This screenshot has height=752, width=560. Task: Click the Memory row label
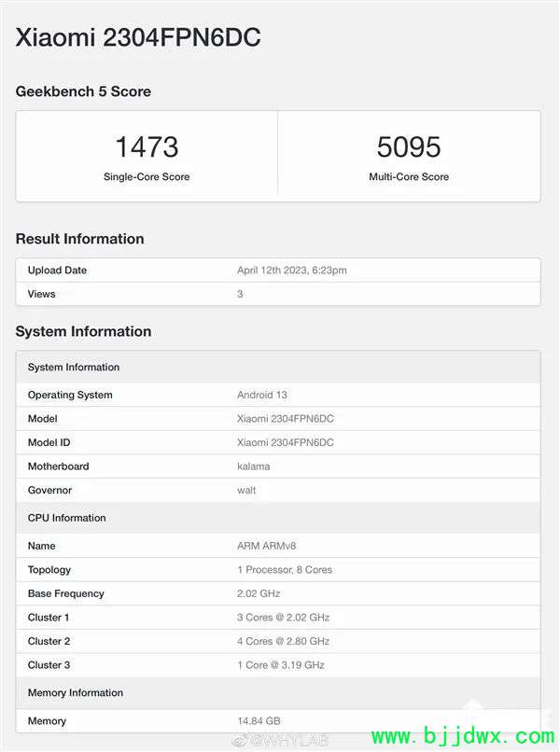pyautogui.click(x=47, y=721)
